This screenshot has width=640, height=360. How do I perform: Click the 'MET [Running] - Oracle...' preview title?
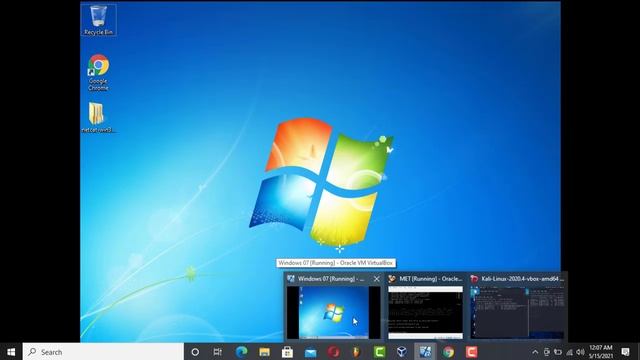pos(431,279)
